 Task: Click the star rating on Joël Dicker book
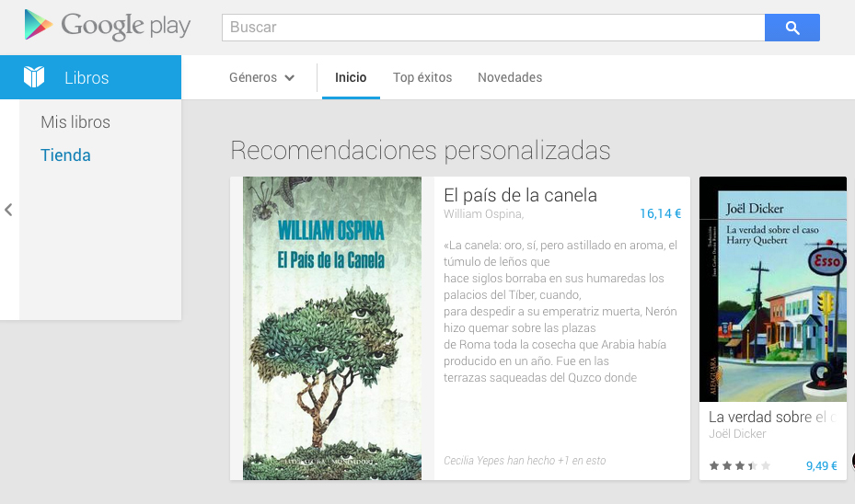point(739,466)
